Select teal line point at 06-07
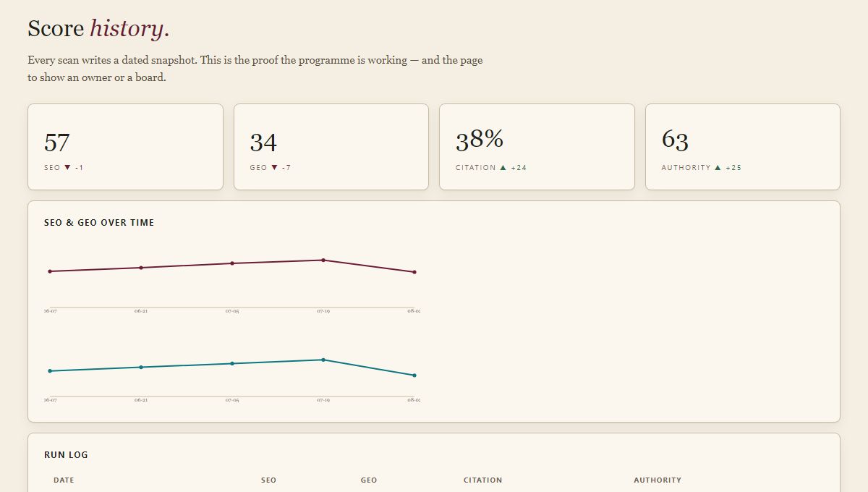The width and height of the screenshot is (868, 492). pyautogui.click(x=50, y=371)
